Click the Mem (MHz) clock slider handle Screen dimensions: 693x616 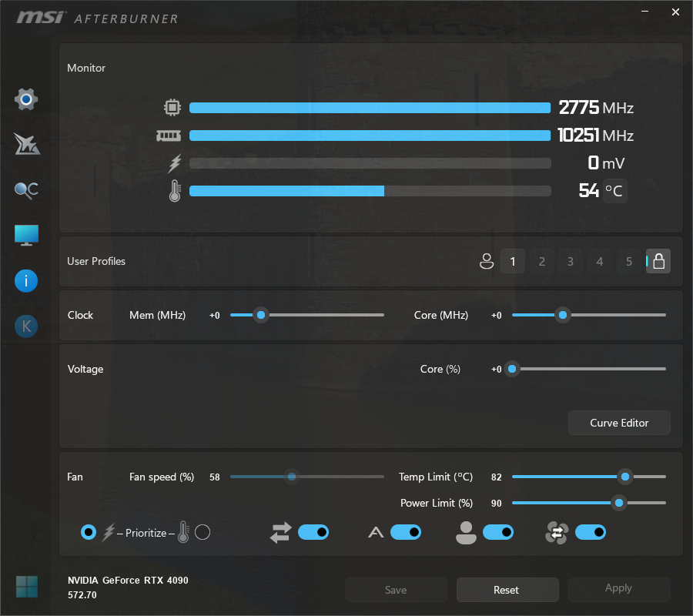tap(261, 315)
